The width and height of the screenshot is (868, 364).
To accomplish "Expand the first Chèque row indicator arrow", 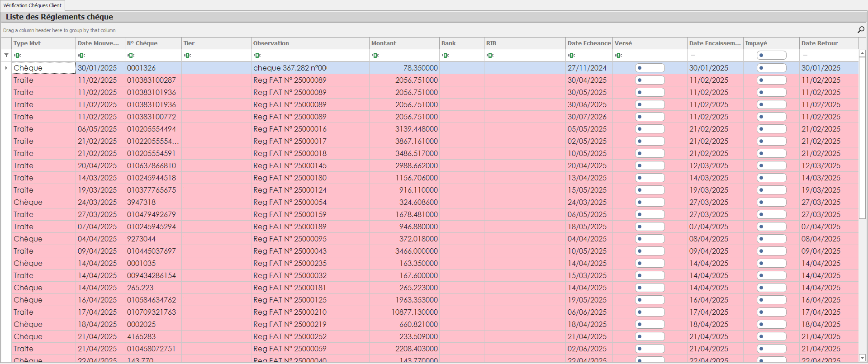I will point(6,68).
